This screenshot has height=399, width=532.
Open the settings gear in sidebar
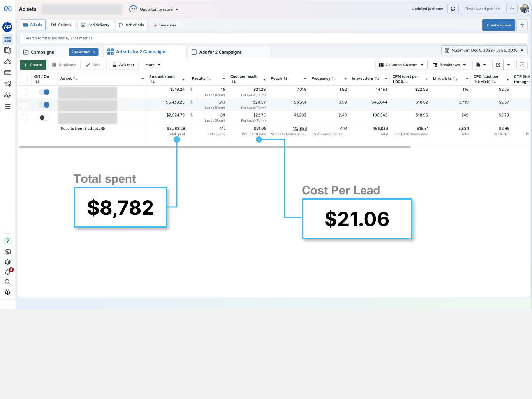point(7,262)
